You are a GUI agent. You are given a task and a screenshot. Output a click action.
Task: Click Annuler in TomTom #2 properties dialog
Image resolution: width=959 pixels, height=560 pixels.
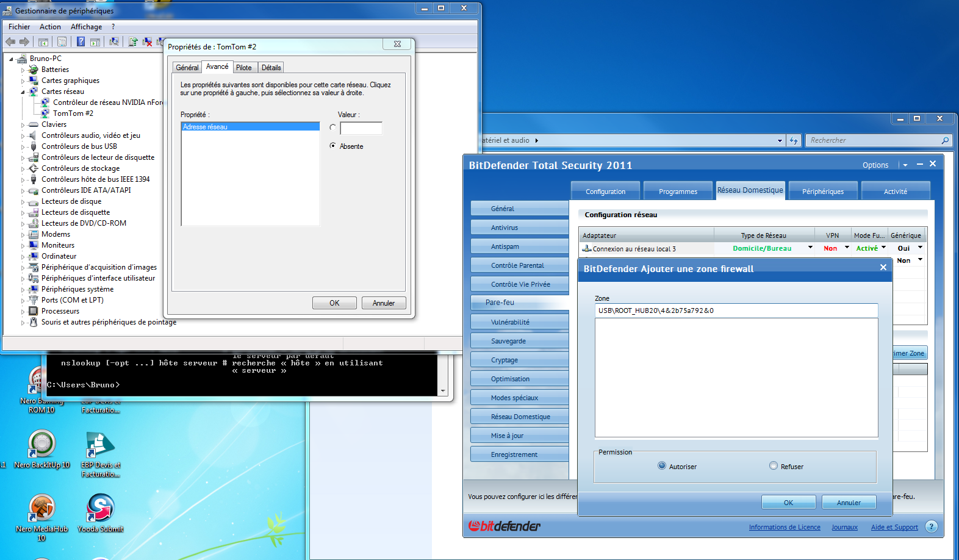384,303
